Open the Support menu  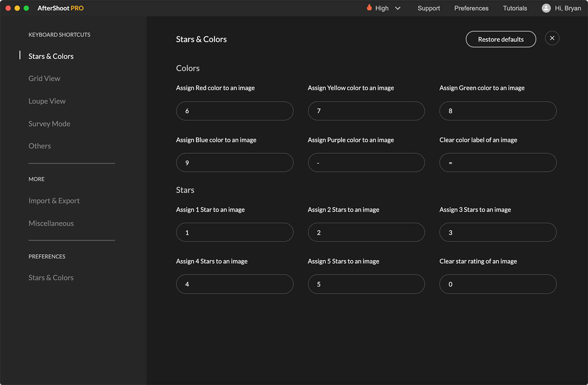[x=429, y=8]
